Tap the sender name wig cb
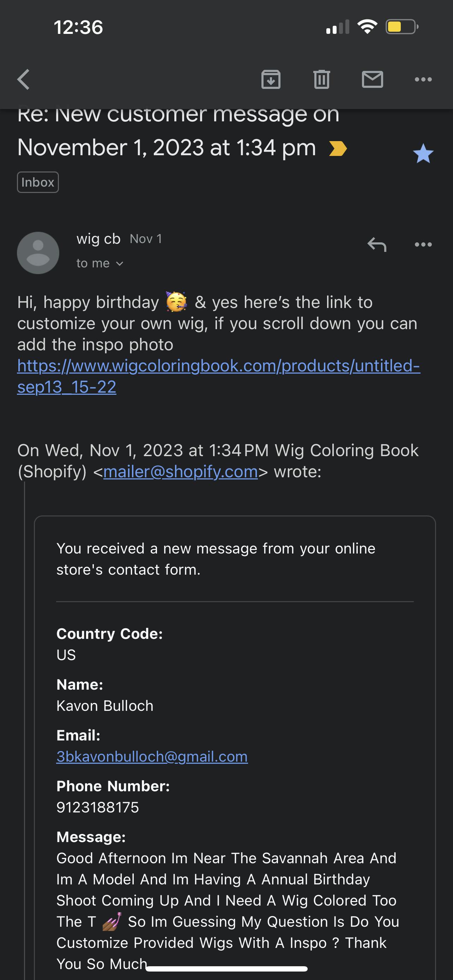The image size is (453, 980). click(x=98, y=239)
